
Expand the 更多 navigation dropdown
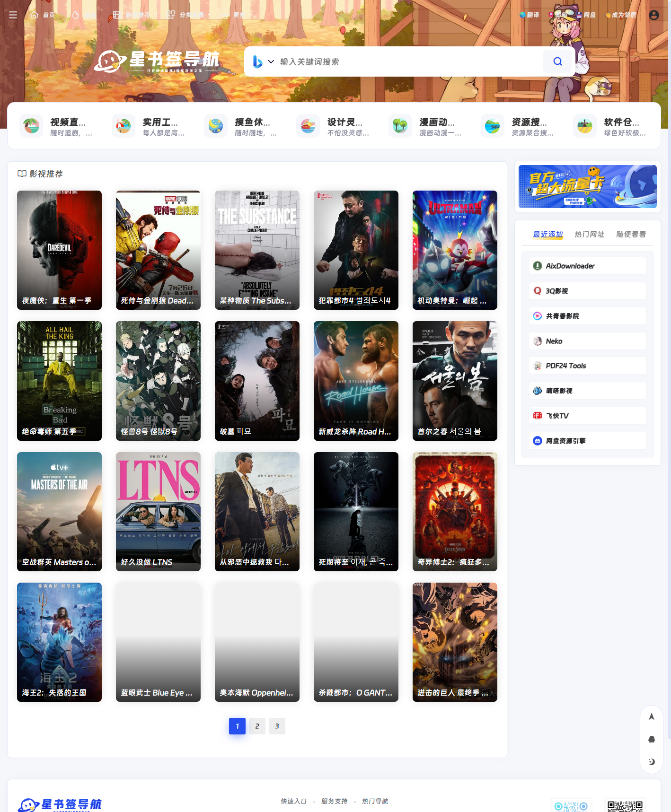pos(242,15)
